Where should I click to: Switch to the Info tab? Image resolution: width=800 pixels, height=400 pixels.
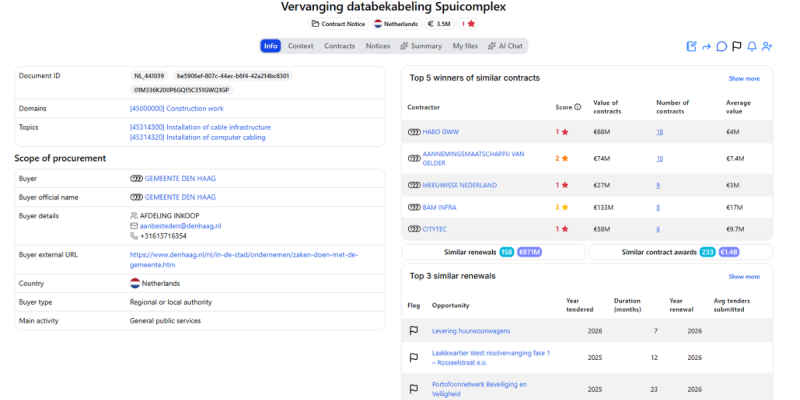(x=270, y=46)
